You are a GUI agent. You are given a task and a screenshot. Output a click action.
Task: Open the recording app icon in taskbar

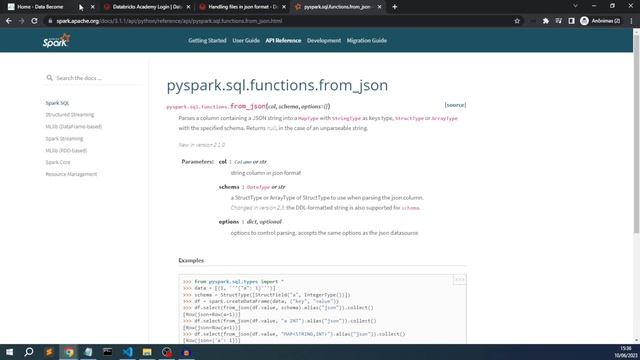pos(167,352)
